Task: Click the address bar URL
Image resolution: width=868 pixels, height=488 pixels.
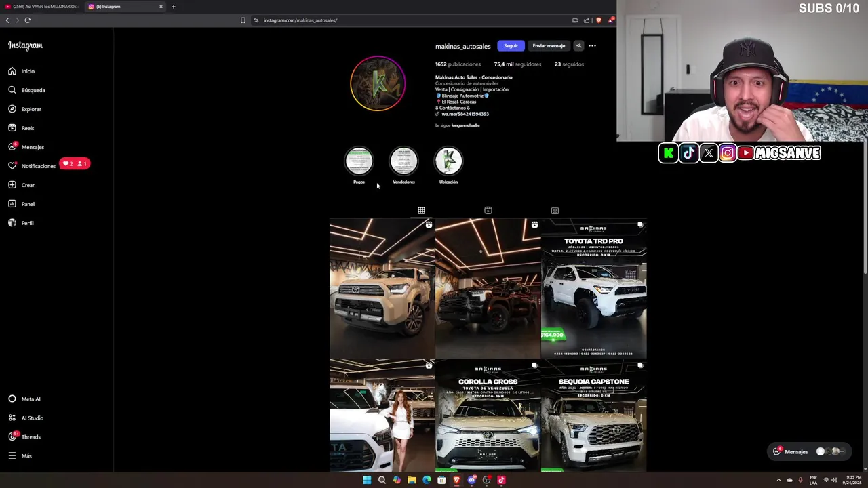Action: 300,20
